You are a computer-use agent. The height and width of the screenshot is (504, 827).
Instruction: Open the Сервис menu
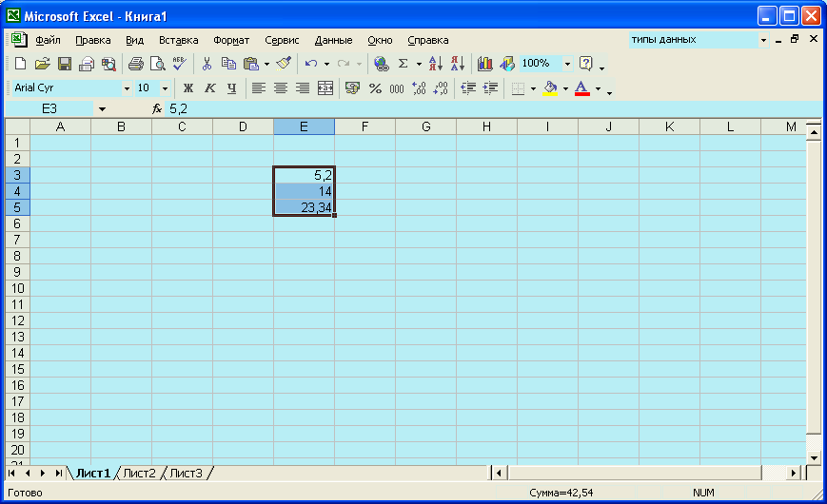tap(282, 40)
